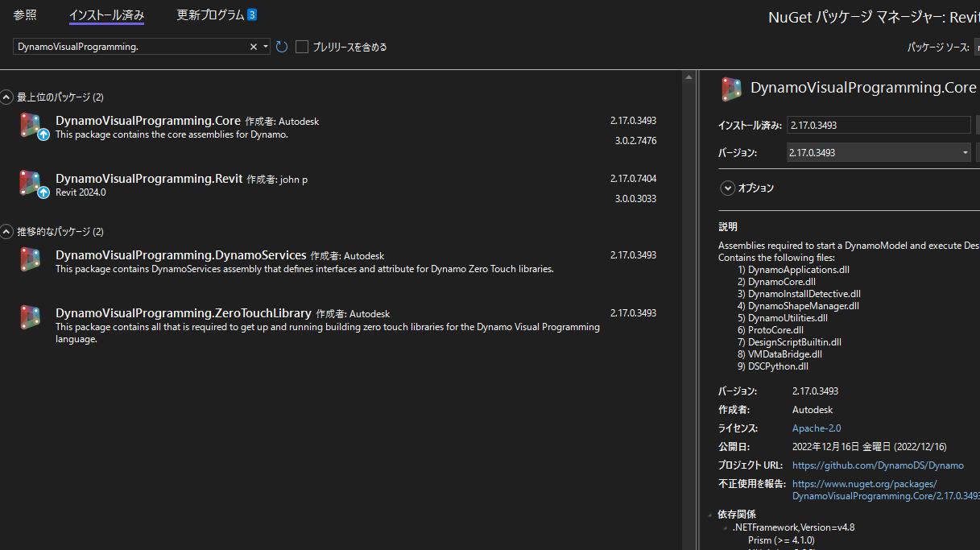Clear the search box with the X icon
Screen dimensions: 980x550
[x=254, y=47]
